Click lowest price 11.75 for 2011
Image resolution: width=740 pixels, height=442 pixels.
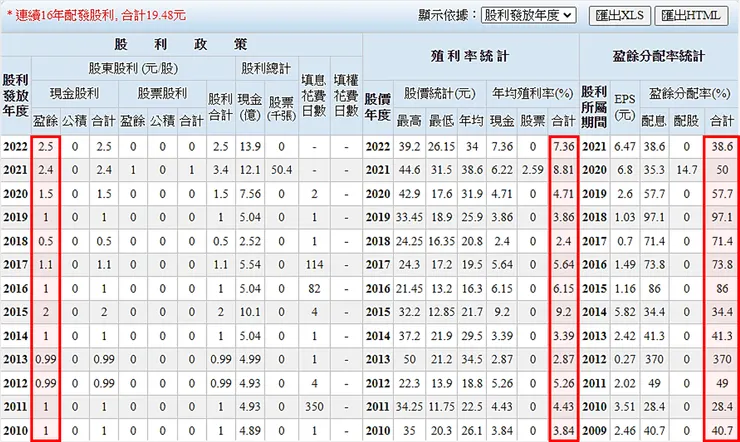(441, 407)
